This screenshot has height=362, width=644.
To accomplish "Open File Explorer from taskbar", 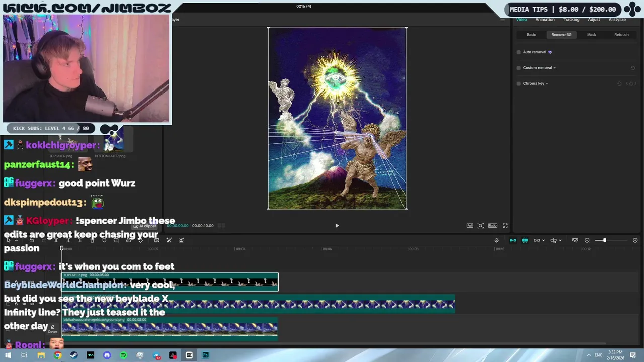I will coord(41,355).
